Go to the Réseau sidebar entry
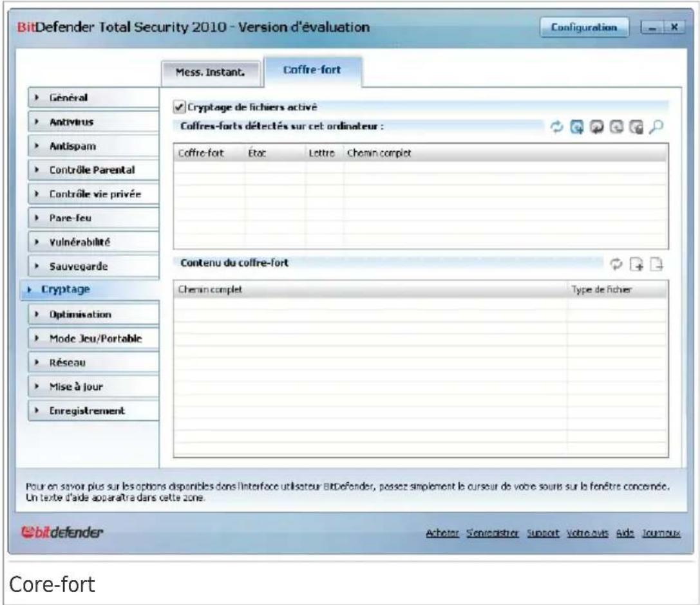 click(x=93, y=362)
